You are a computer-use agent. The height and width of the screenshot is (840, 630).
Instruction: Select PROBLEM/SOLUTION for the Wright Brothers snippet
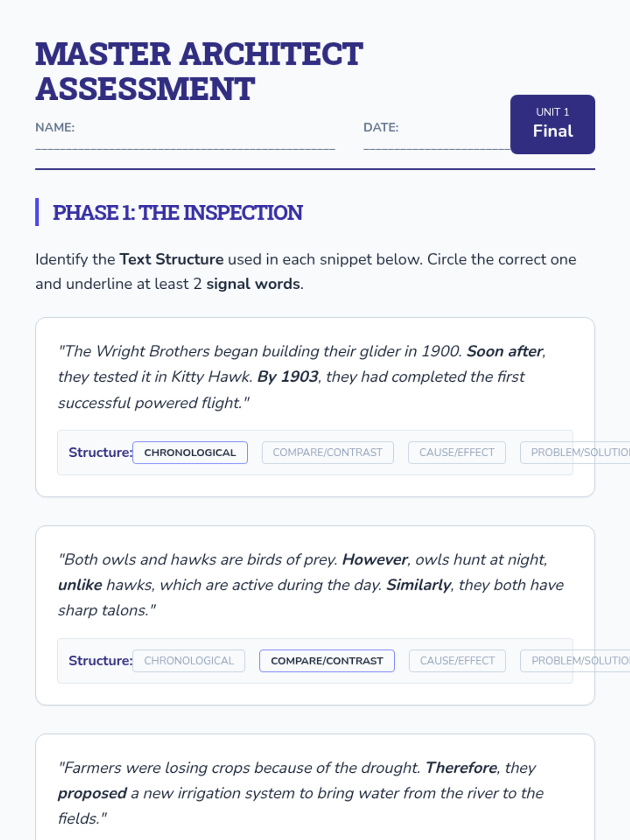tap(575, 453)
